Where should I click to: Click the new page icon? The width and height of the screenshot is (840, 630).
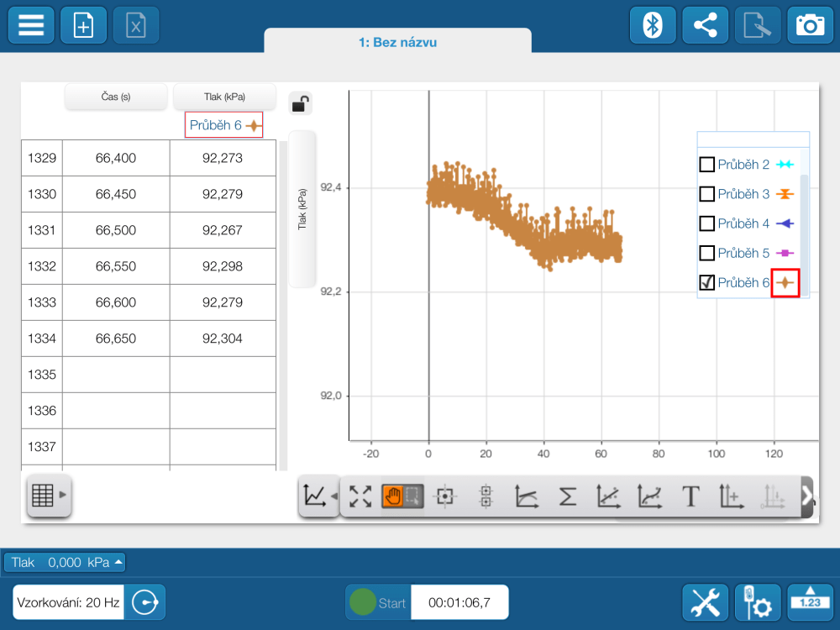[84, 25]
